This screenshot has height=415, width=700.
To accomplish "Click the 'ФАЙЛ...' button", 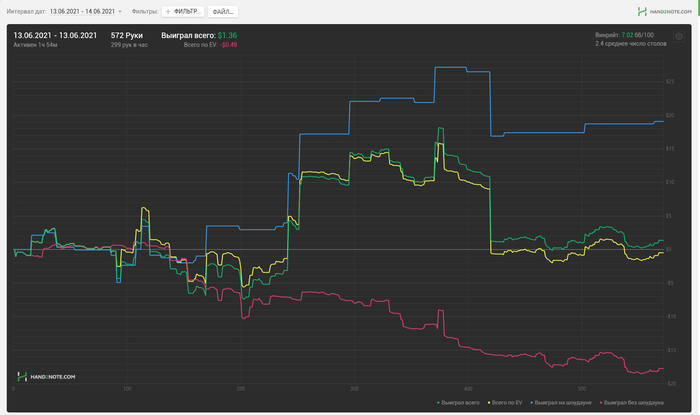I will [x=223, y=12].
